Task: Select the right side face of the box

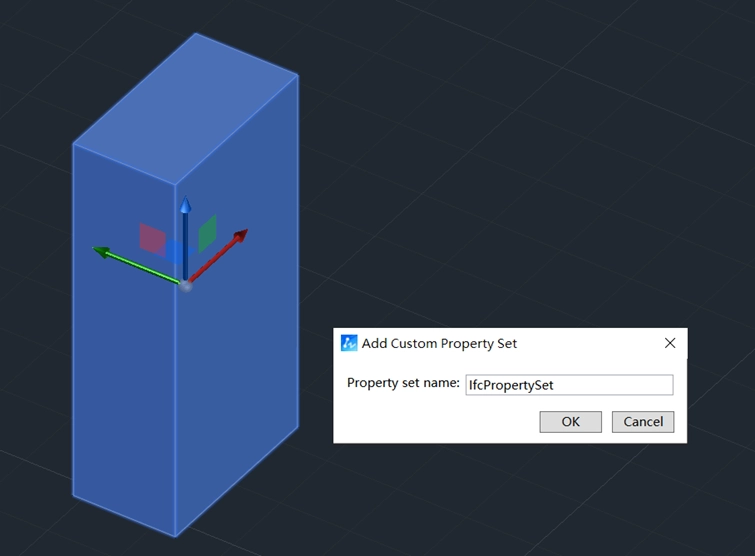Action: point(240,380)
